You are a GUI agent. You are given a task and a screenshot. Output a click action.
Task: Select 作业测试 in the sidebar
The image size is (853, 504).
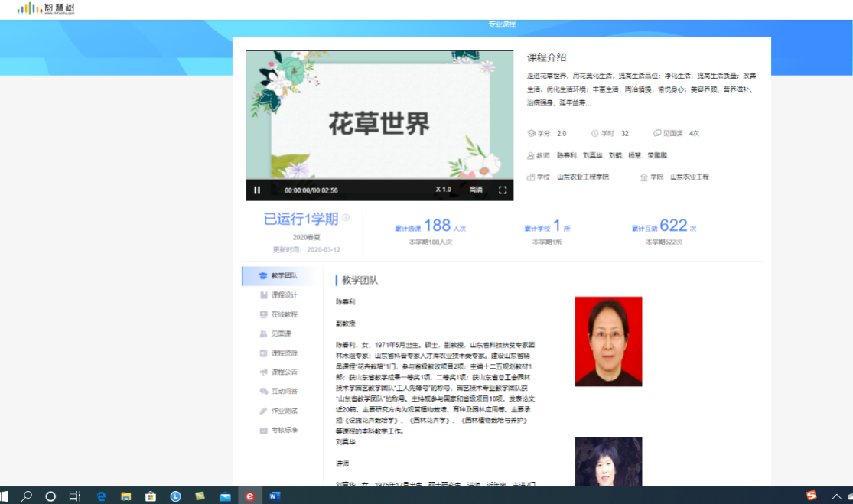[283, 411]
